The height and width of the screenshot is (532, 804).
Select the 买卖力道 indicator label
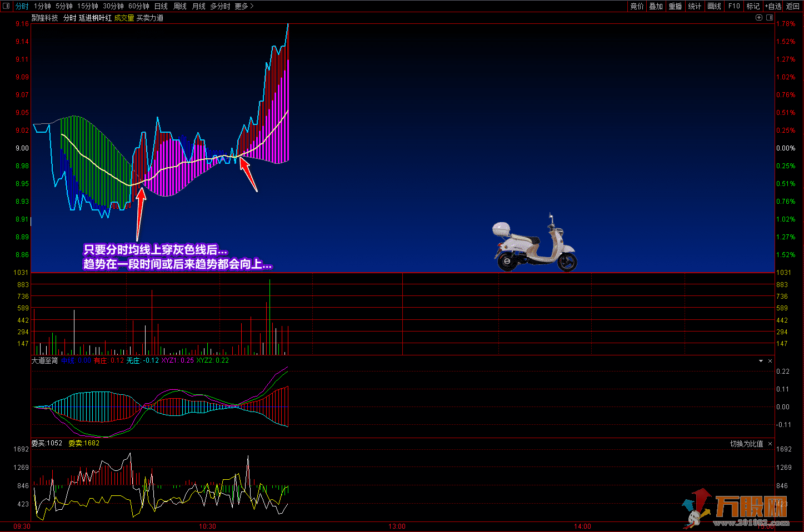click(x=150, y=18)
